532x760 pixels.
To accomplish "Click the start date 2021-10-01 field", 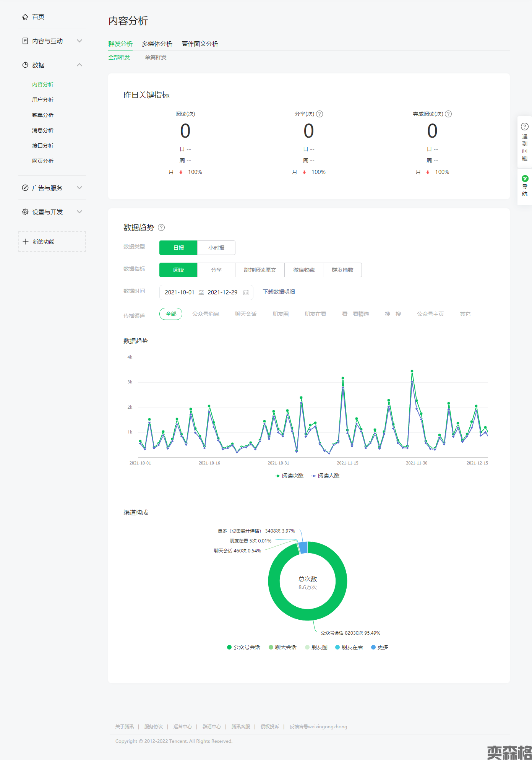I will click(x=180, y=292).
